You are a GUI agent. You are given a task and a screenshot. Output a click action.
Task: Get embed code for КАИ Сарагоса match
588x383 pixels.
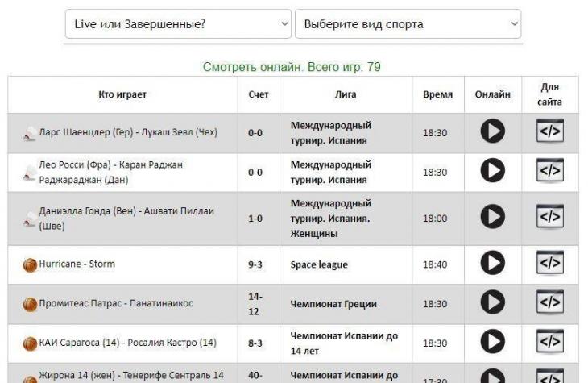549,343
